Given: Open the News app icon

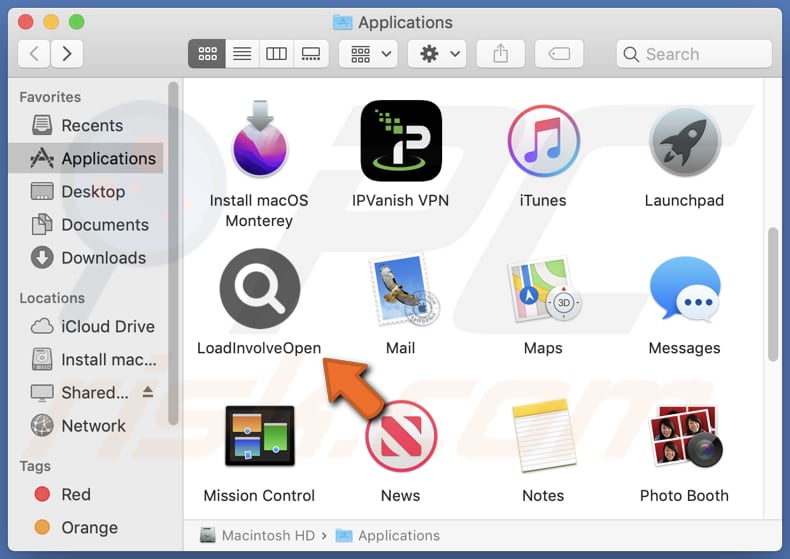Looking at the screenshot, I should 401,436.
